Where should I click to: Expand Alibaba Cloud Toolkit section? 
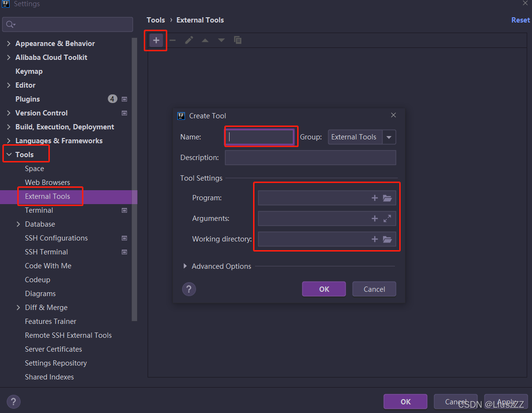[9, 57]
